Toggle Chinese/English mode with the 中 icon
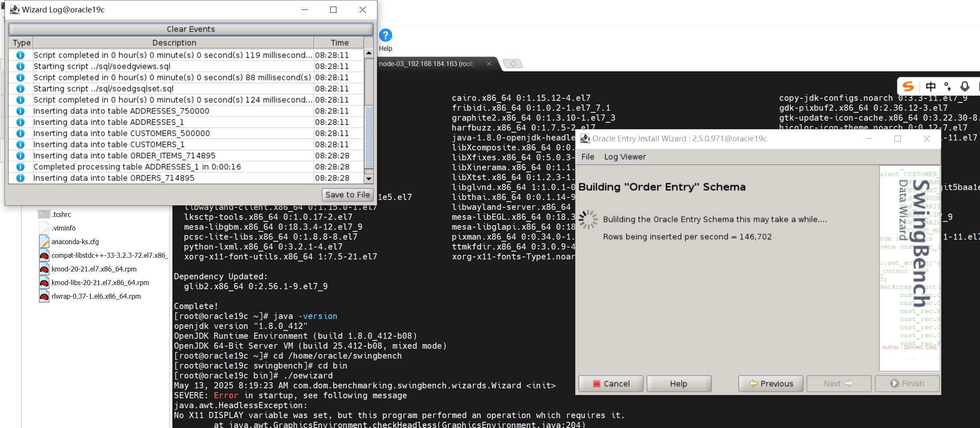The image size is (980, 428). [x=930, y=86]
